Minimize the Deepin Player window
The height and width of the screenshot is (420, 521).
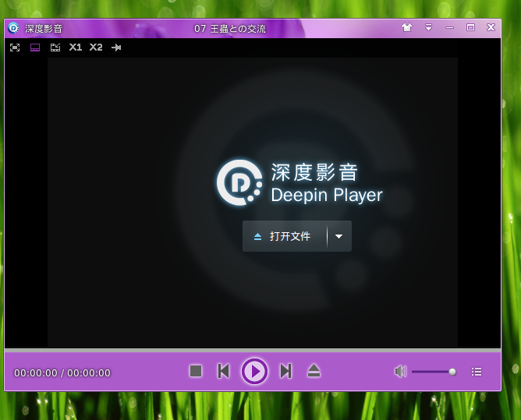point(449,27)
